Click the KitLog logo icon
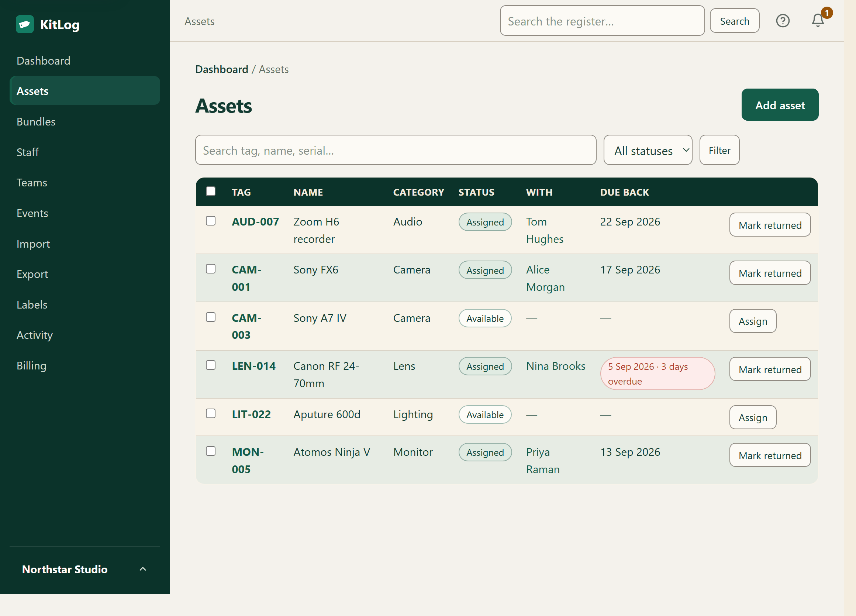The image size is (856, 616). click(x=25, y=24)
